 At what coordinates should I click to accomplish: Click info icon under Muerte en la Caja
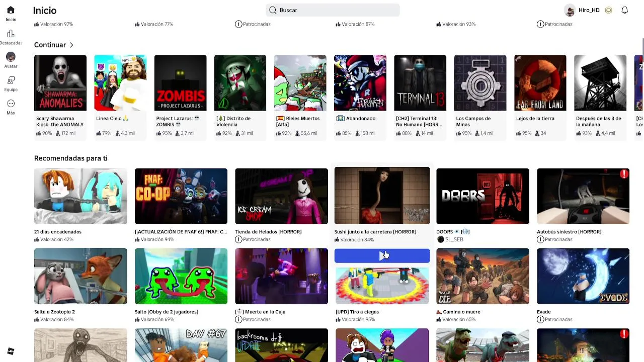[x=238, y=319]
